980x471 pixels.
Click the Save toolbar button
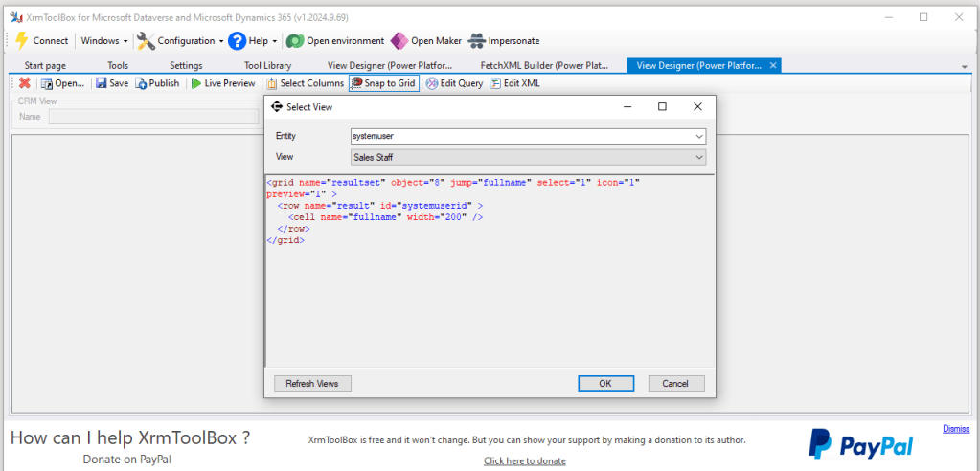(x=111, y=83)
